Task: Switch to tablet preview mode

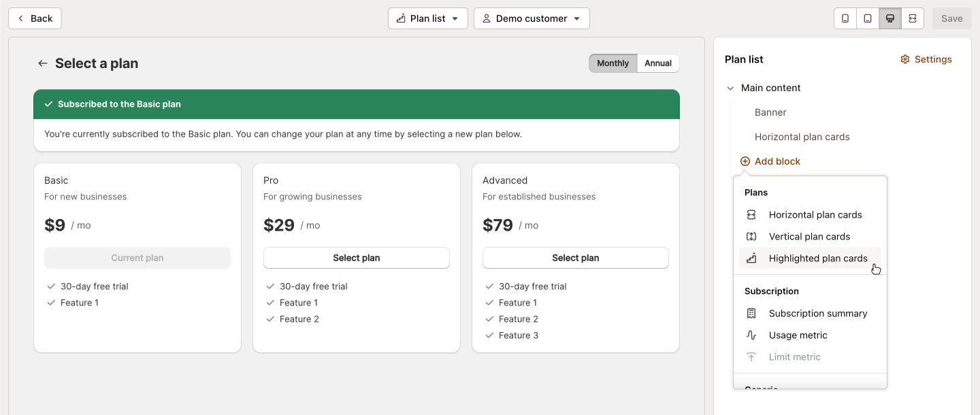Action: 867,18
